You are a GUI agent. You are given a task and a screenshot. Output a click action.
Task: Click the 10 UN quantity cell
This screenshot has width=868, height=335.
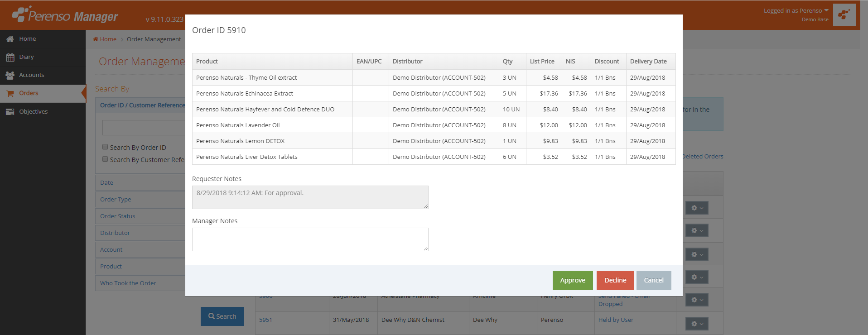click(x=512, y=109)
